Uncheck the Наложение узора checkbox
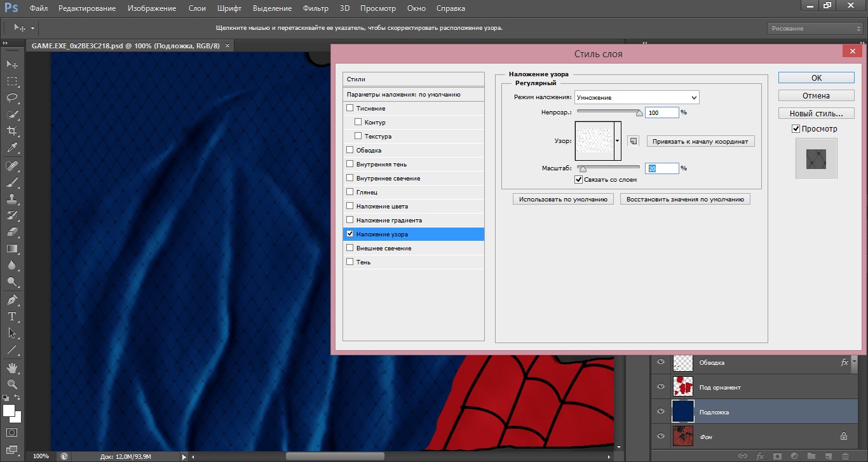This screenshot has width=868, height=462. tap(349, 234)
